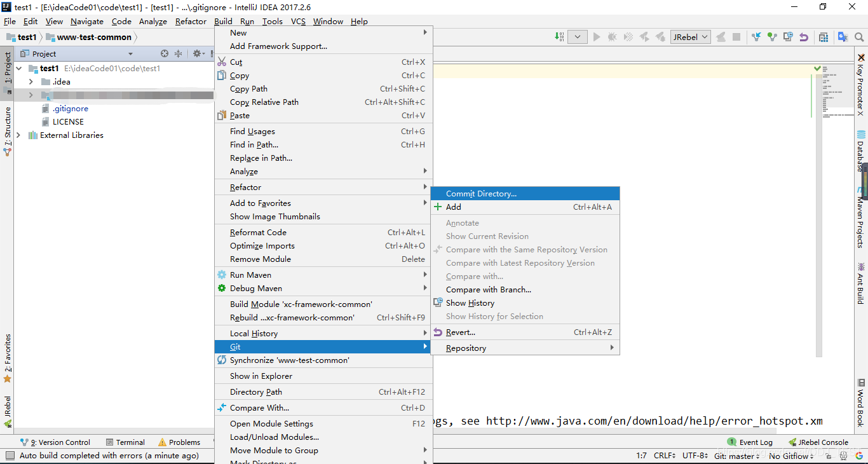Select the .gitignore file in tree
Screen dimensions: 868x464
click(64, 109)
